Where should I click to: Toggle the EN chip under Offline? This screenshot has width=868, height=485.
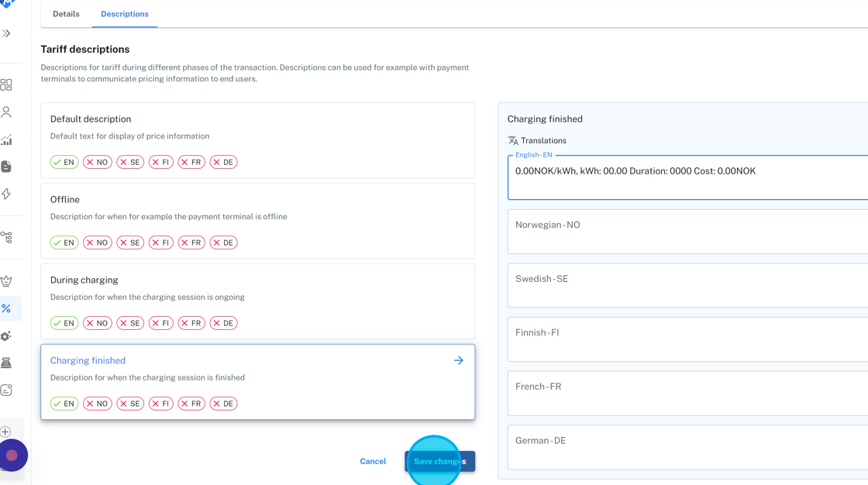[64, 242]
